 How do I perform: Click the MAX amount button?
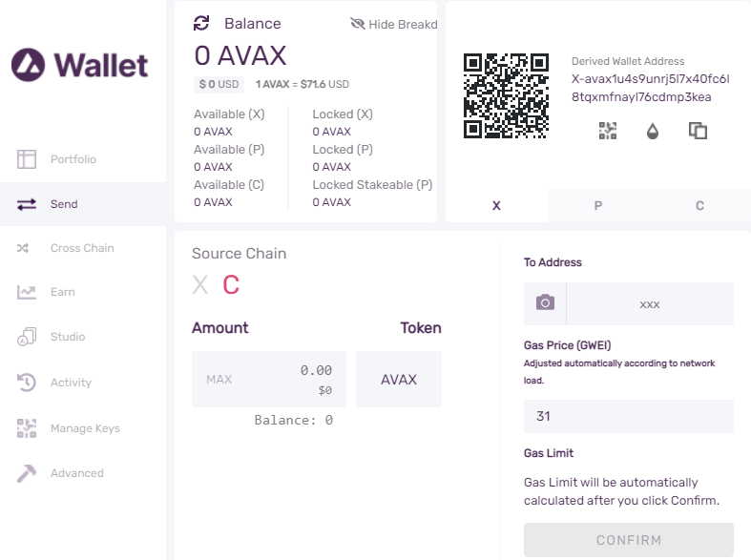219,379
